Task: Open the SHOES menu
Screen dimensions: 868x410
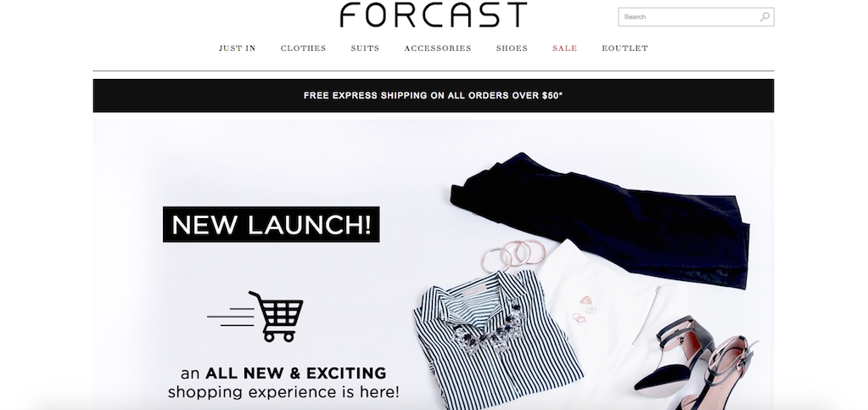Action: [x=512, y=48]
